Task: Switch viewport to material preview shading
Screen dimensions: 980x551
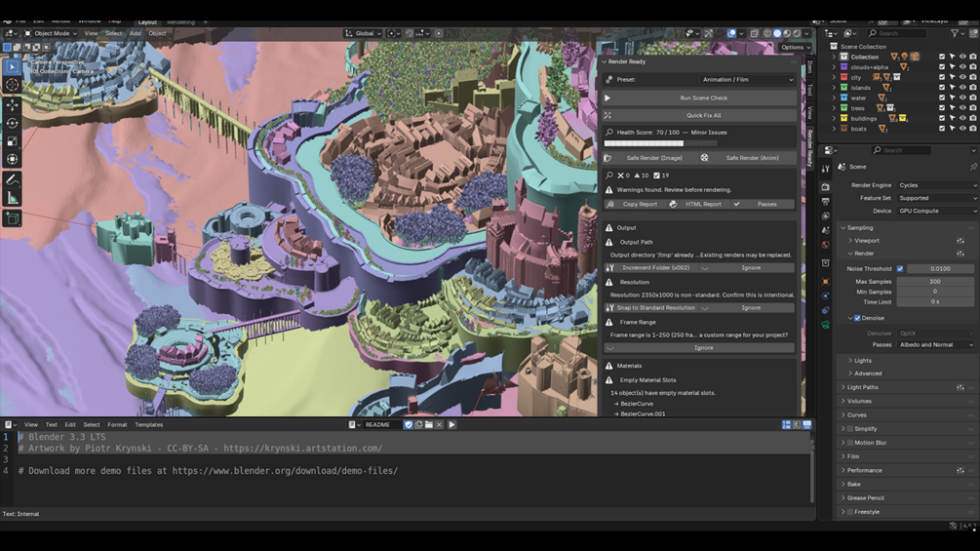Action: coord(787,34)
